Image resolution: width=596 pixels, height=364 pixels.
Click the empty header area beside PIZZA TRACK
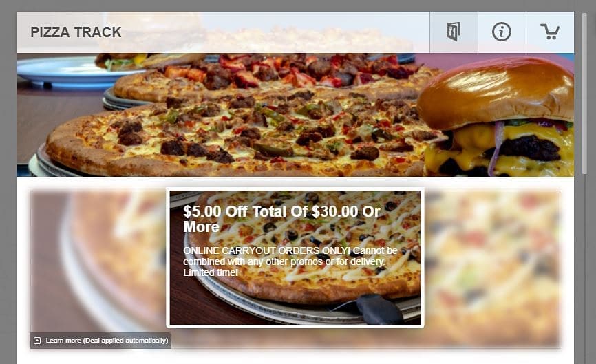[x=275, y=32]
